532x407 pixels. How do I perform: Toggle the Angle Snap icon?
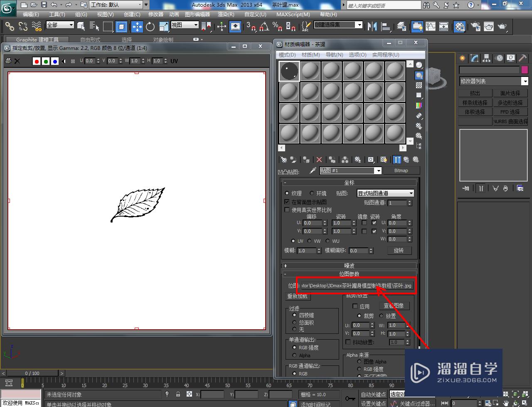coord(264,27)
